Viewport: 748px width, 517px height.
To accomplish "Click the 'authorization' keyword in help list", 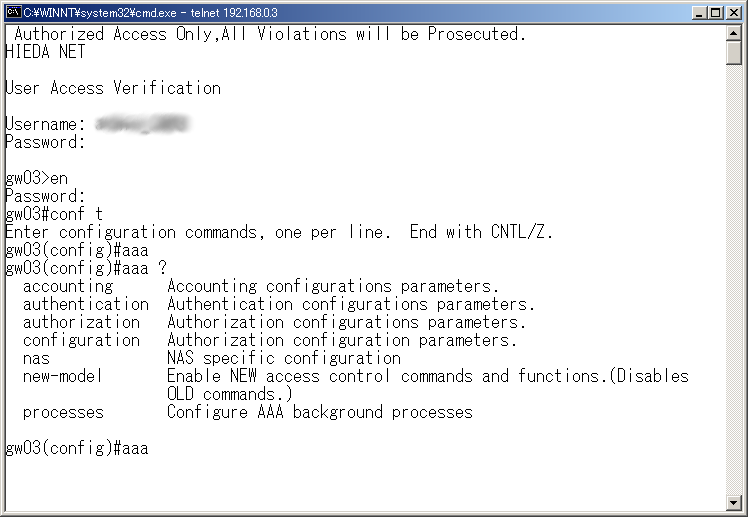I will [x=81, y=322].
